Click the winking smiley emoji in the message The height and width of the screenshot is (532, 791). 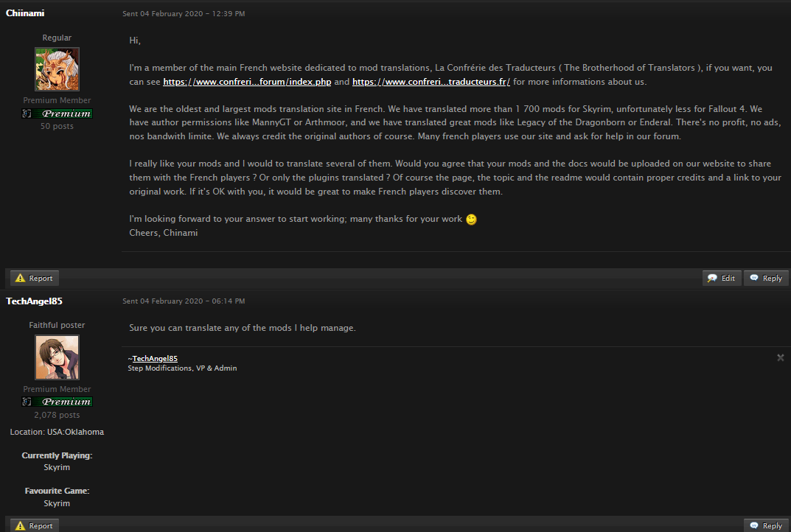pyautogui.click(x=471, y=220)
